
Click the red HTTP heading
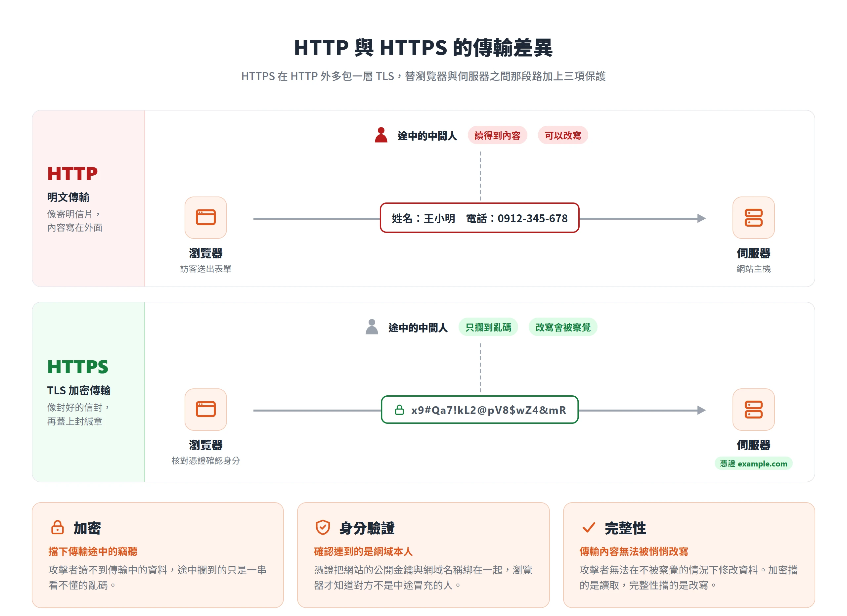[72, 174]
